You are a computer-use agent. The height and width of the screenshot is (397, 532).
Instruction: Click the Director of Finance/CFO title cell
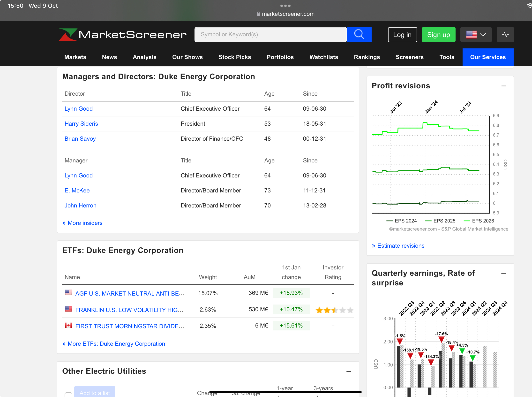tap(212, 139)
